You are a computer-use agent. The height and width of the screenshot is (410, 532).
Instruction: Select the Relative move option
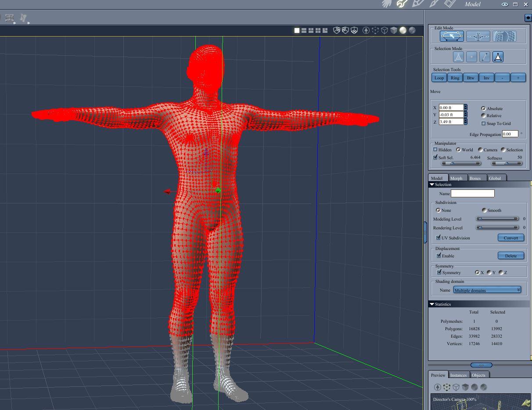coord(483,116)
